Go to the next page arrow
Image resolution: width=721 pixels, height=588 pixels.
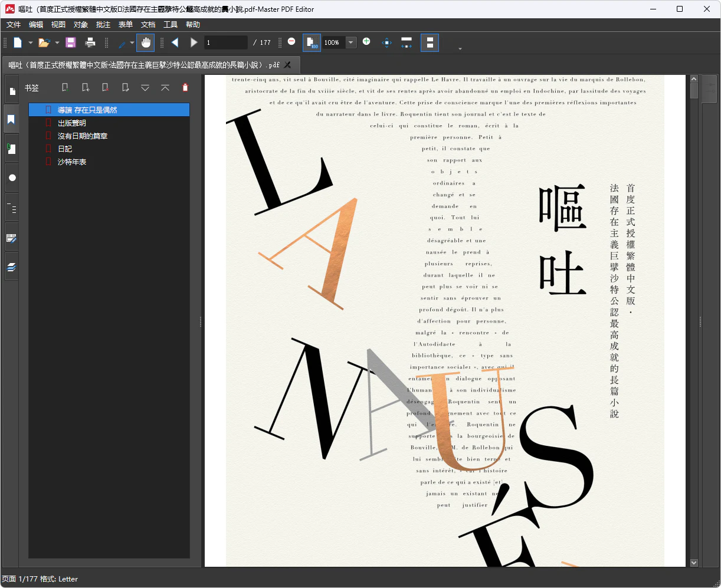tap(194, 42)
